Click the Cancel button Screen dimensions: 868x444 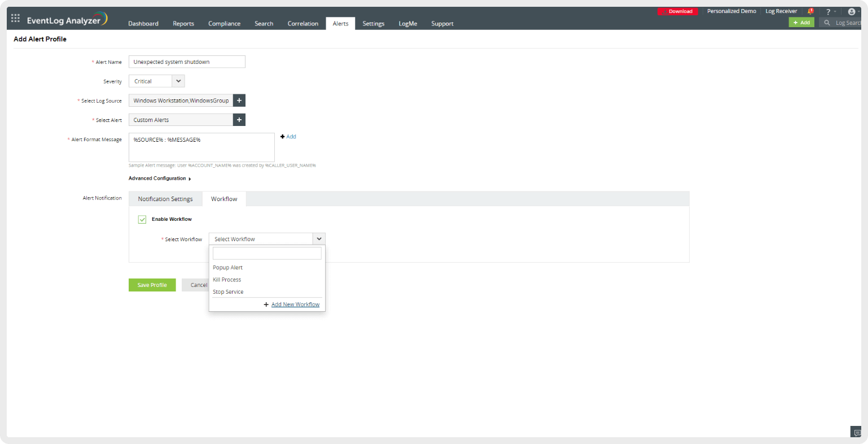tap(196, 285)
